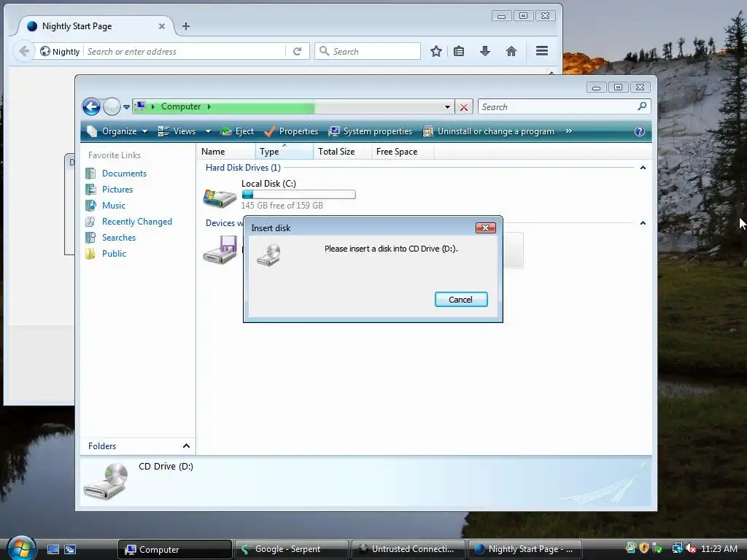This screenshot has height=560, width=747.
Task: Close the Nightly Start Page tab
Action: coord(162,26)
